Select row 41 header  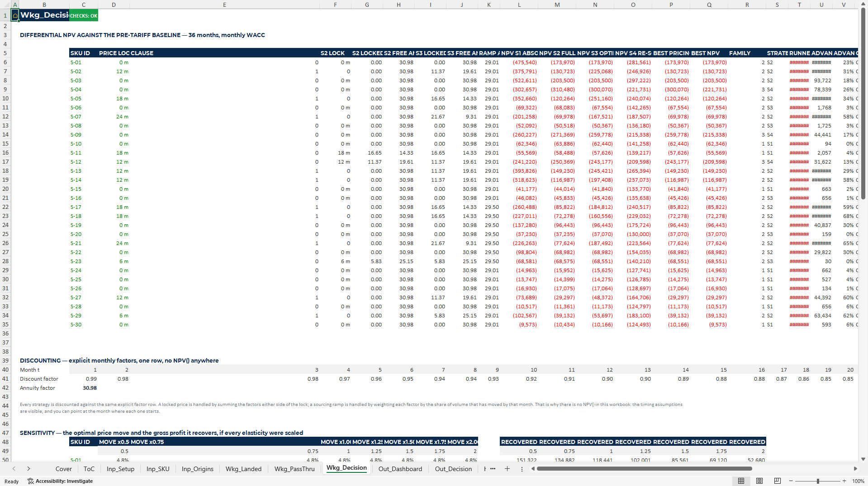(5, 379)
